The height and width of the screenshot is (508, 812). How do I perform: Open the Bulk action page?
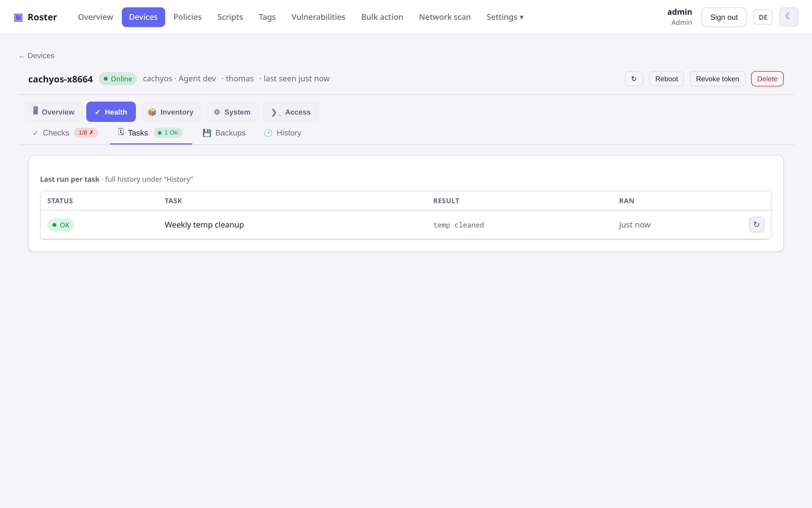pyautogui.click(x=382, y=17)
